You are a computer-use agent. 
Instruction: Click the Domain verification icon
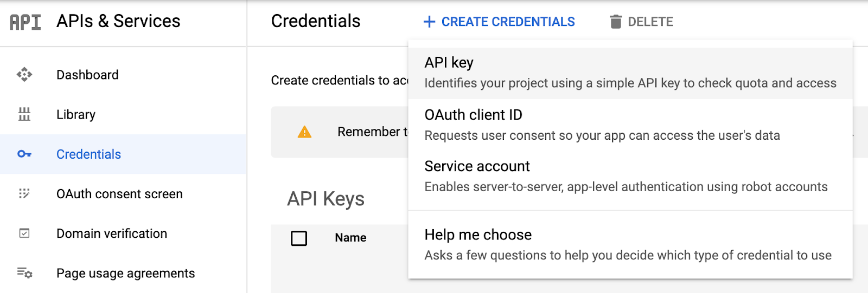24,233
